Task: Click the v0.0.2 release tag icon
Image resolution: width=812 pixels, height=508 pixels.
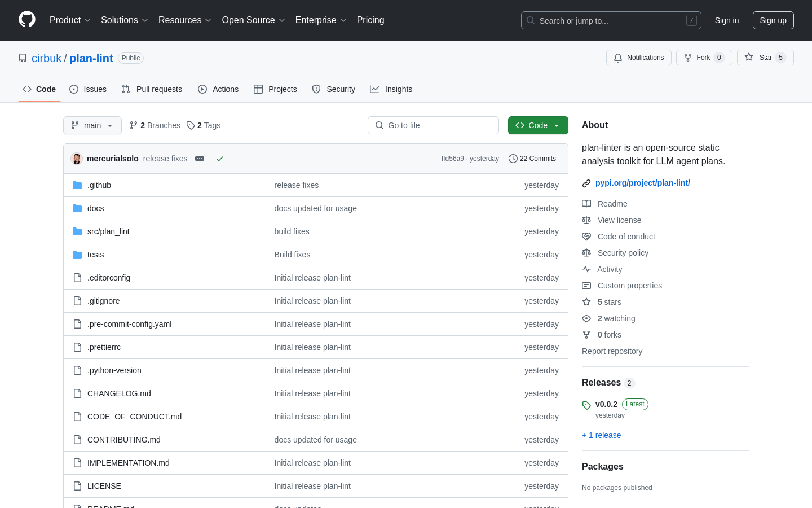Action: [x=586, y=405]
